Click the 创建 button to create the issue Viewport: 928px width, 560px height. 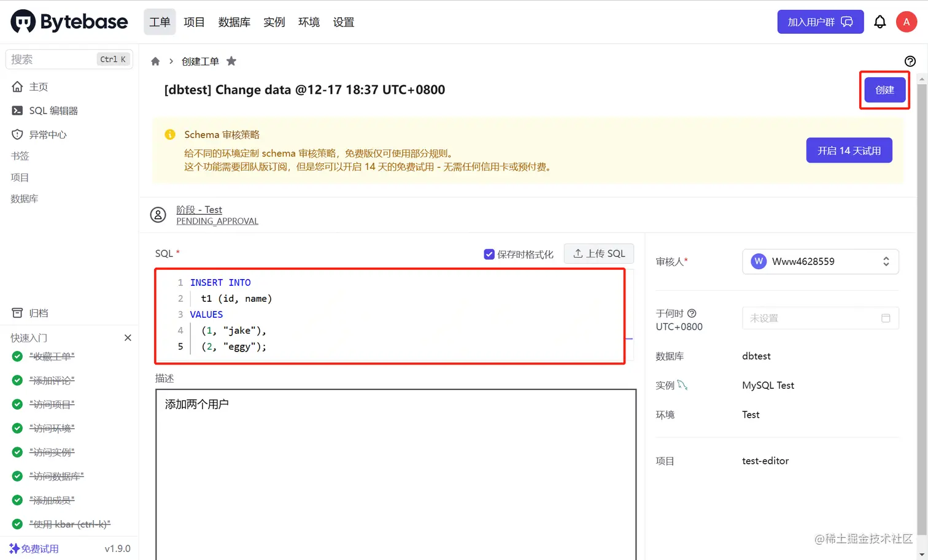tap(884, 90)
